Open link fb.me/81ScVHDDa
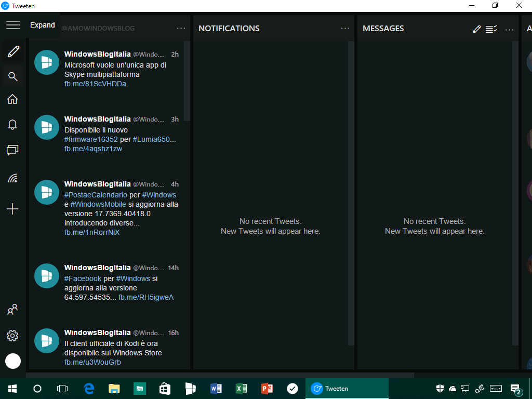 [96, 84]
